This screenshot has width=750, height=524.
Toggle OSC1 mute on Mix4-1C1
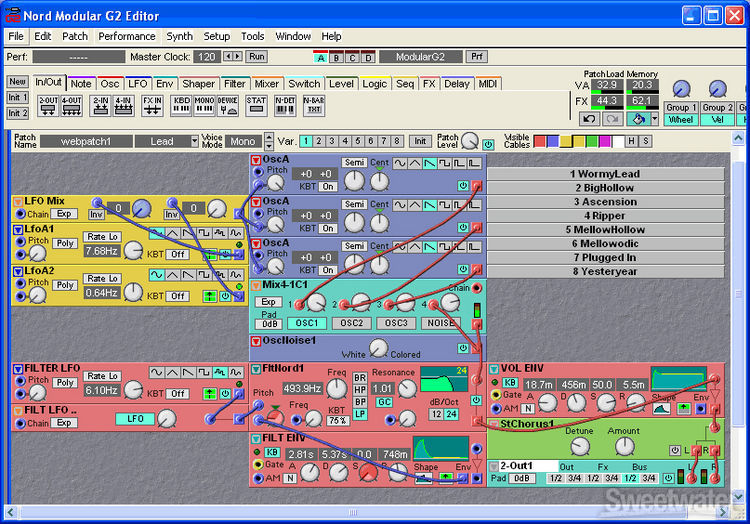[x=307, y=323]
